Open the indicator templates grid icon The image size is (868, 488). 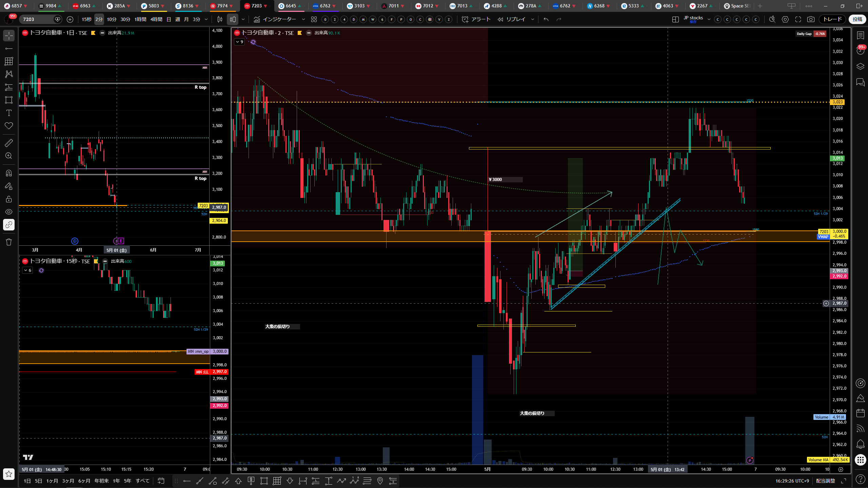tap(314, 19)
